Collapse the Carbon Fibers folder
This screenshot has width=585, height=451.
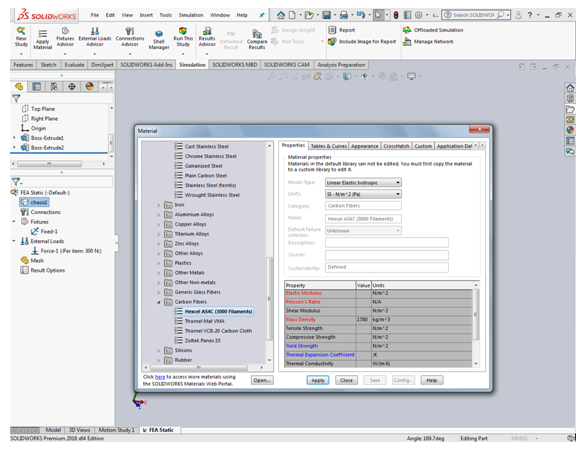tap(159, 302)
